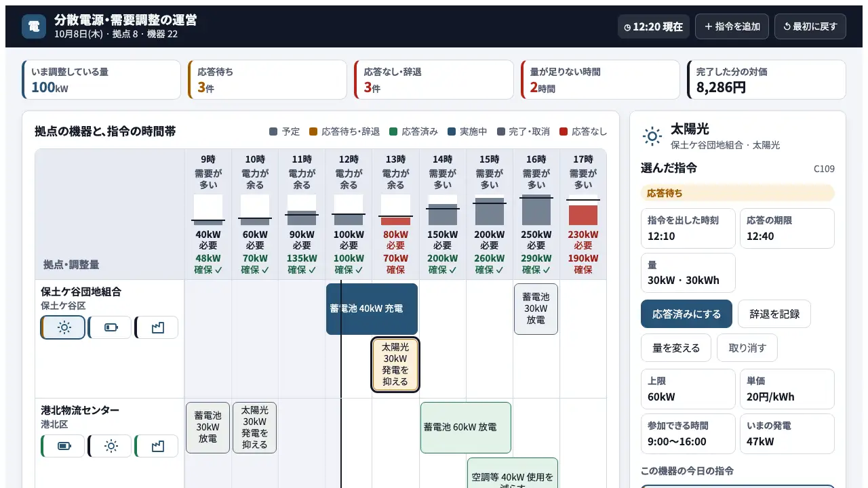868x488 pixels.
Task: Click the 応答済み legend swatch
Action: [x=393, y=131]
